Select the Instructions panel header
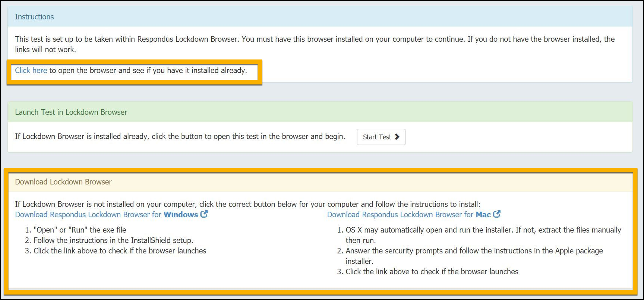Viewport: 644px width, 300px height. click(320, 17)
